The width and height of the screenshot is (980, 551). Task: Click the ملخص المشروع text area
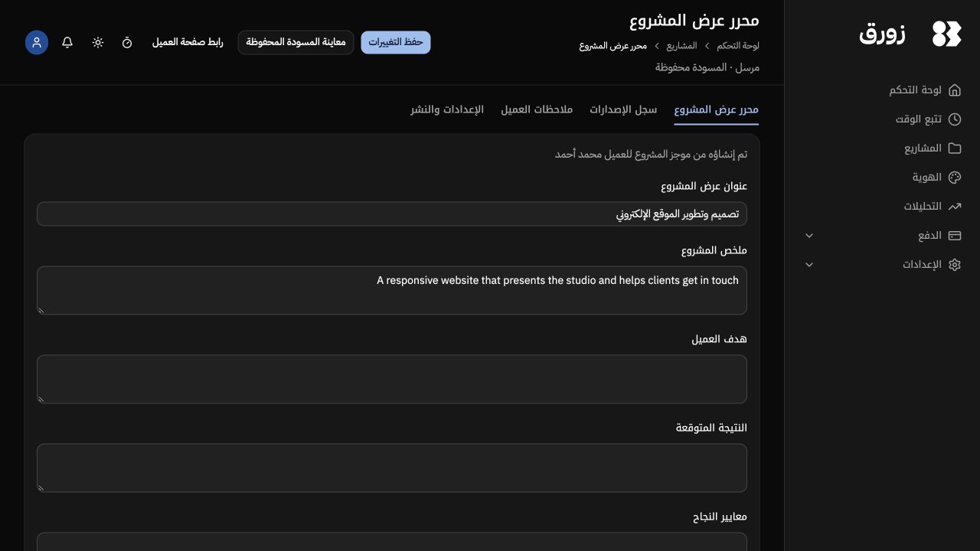point(392,291)
